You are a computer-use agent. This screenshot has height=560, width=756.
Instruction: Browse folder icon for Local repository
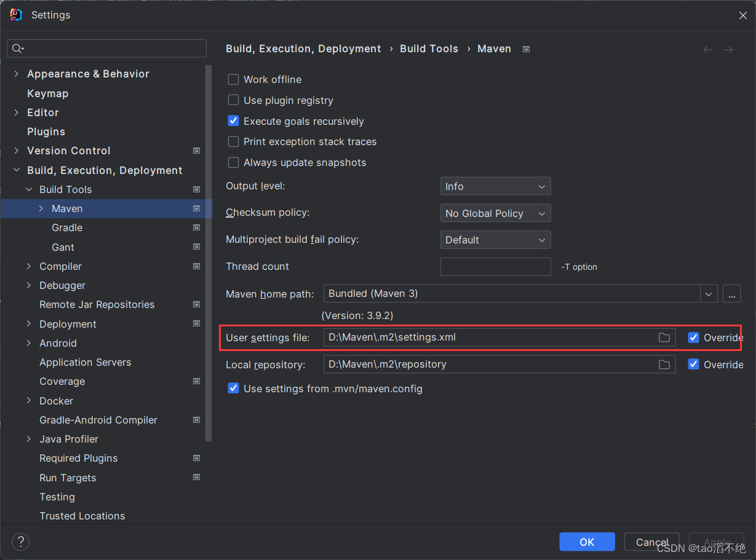pos(664,365)
